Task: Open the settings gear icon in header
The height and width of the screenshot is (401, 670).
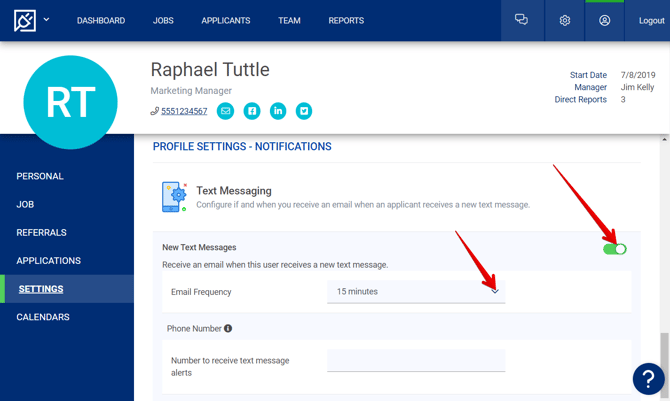Action: coord(564,20)
